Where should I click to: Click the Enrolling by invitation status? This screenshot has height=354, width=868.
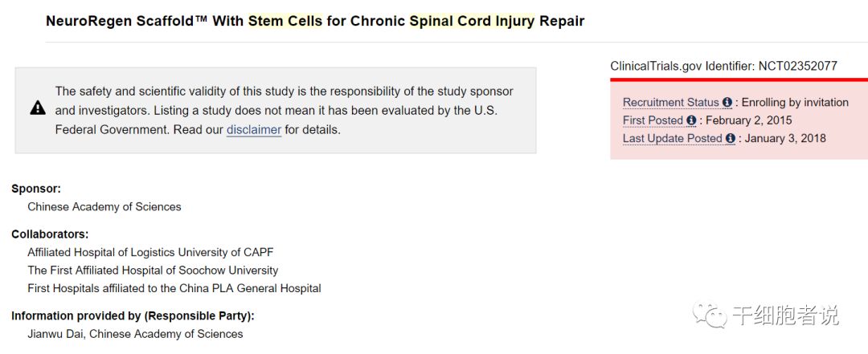[x=795, y=103]
